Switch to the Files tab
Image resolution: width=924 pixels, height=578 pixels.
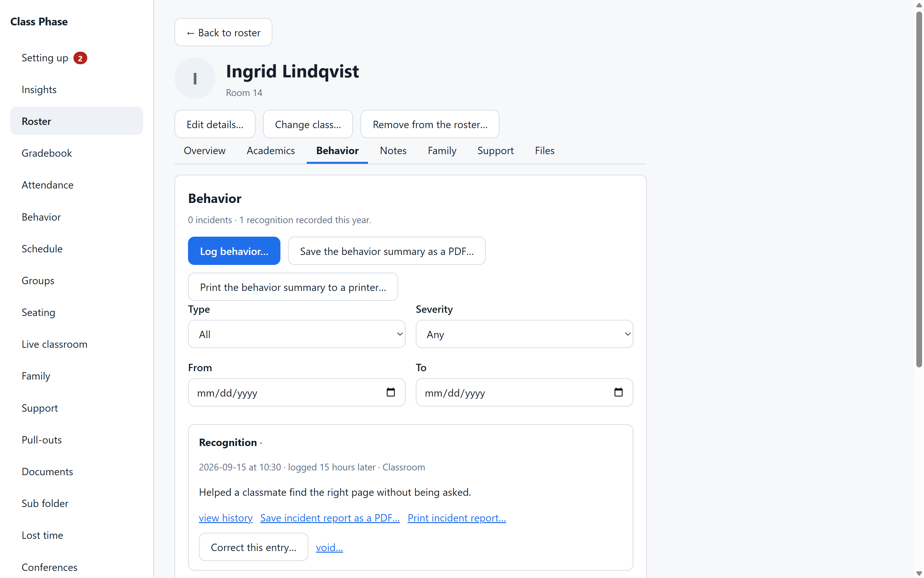tap(544, 151)
